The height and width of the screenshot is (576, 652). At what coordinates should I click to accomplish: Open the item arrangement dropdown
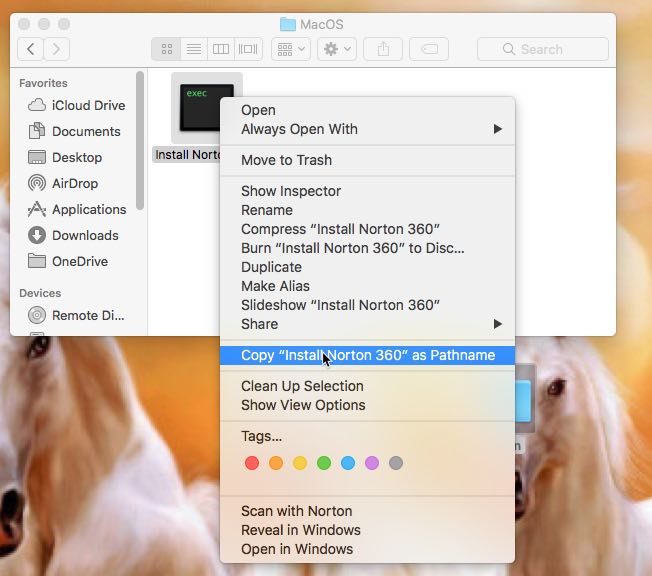pos(291,49)
